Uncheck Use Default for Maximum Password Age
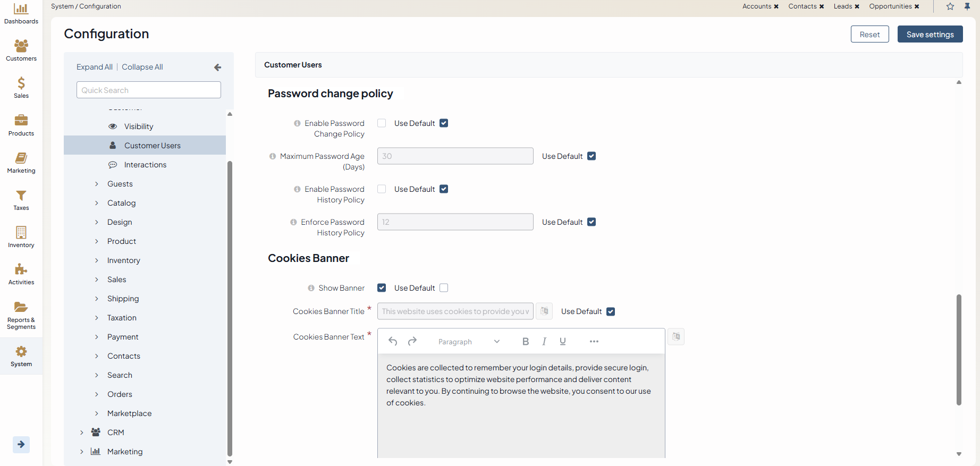The height and width of the screenshot is (466, 980). 592,156
